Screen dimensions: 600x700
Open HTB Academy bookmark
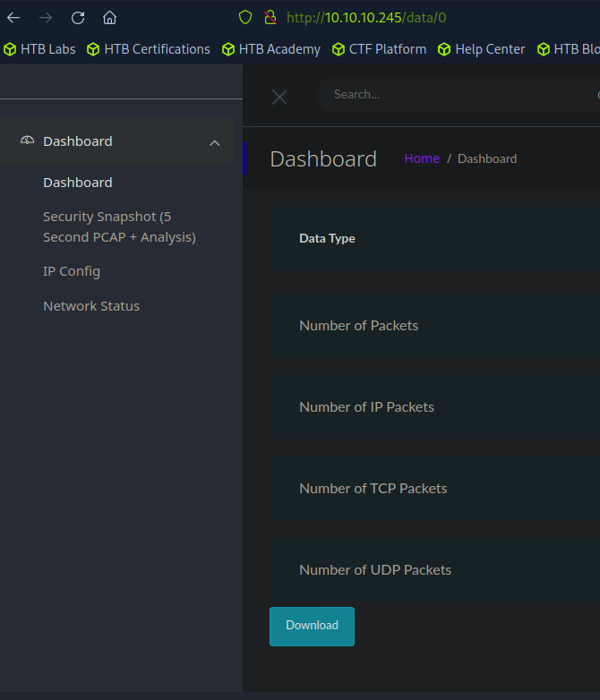270,49
